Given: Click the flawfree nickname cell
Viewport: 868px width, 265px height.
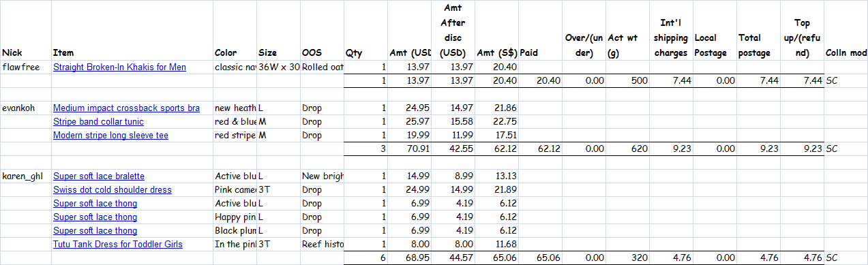Looking at the screenshot, I should coord(25,67).
